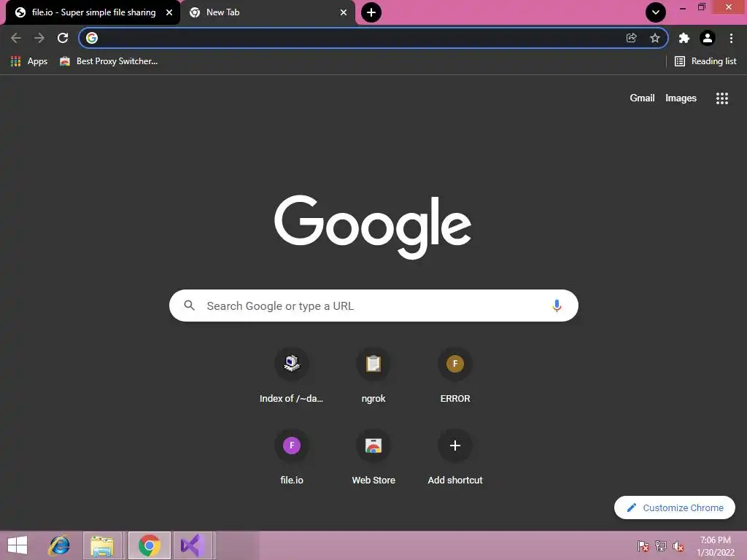Screen dimensions: 747x560
Task: Open the file.io shortcut tile
Action: (x=292, y=458)
